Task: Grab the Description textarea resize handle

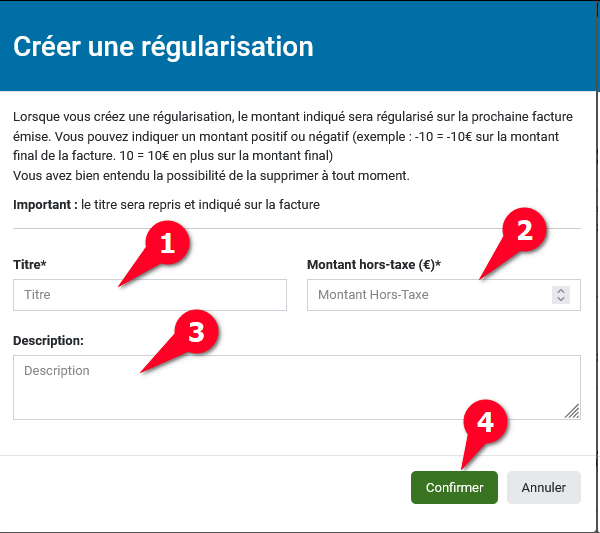Action: click(572, 411)
